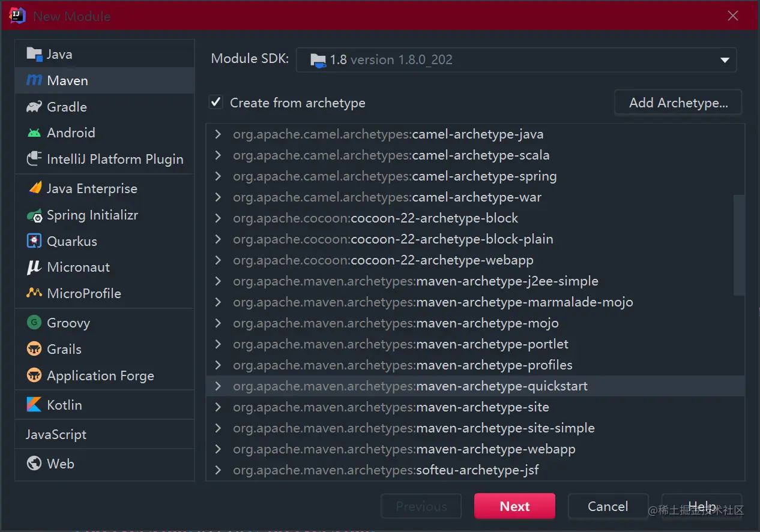760x532 pixels.
Task: Click the Micronaut mu icon
Action: [34, 267]
